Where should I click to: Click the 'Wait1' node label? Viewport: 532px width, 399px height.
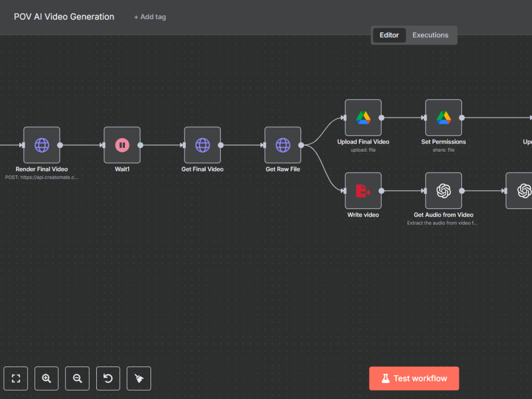coord(122,169)
